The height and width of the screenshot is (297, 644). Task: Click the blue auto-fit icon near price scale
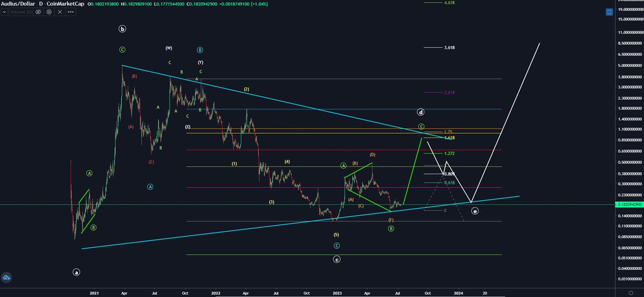(x=609, y=11)
